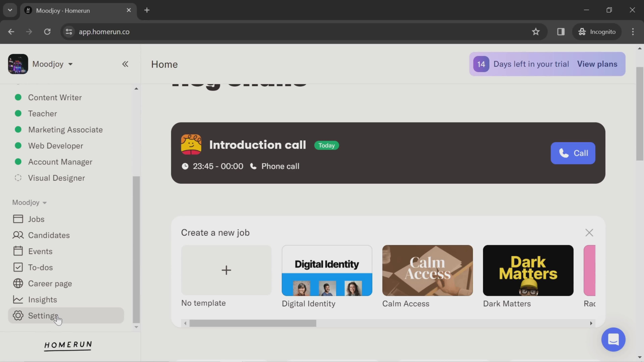Select the Insights icon
The width and height of the screenshot is (644, 362).
click(x=18, y=300)
